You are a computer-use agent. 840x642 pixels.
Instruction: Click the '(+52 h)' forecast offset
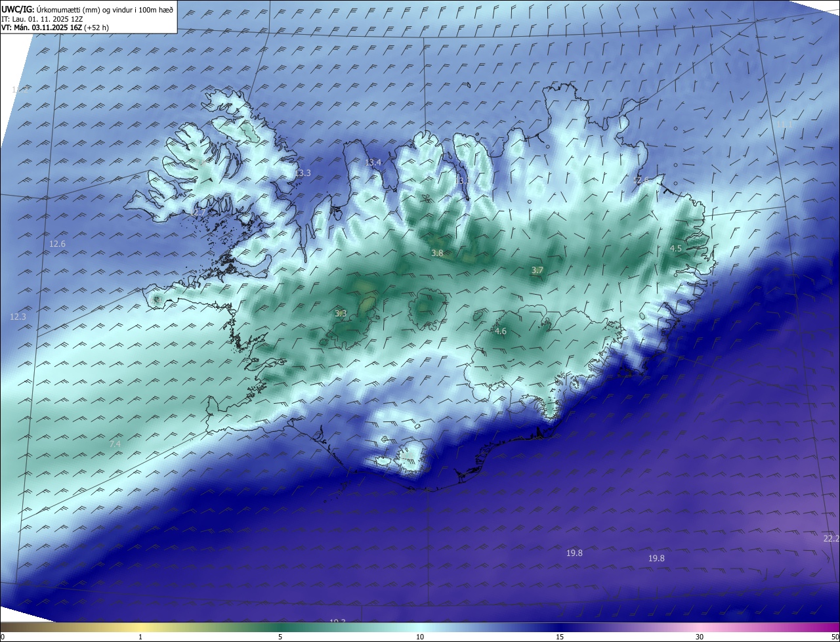point(96,28)
